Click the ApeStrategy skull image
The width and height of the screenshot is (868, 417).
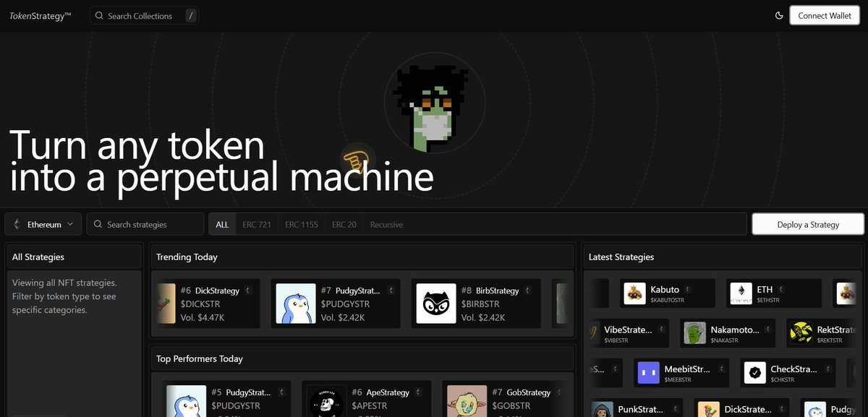[x=327, y=401]
